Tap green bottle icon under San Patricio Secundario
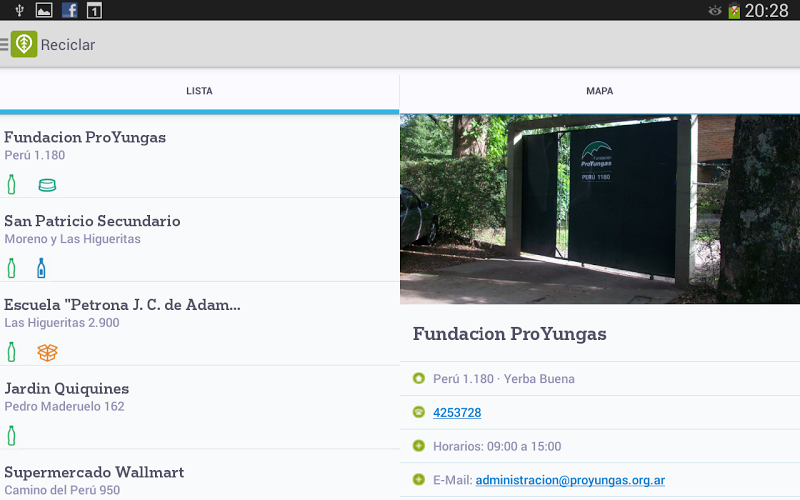 (x=11, y=268)
